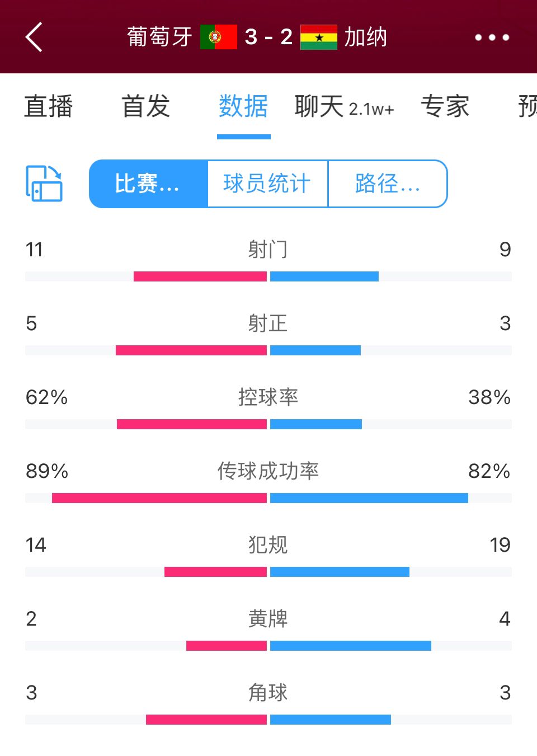
Task: Select the 比赛... segment toggle
Action: pyautogui.click(x=148, y=184)
